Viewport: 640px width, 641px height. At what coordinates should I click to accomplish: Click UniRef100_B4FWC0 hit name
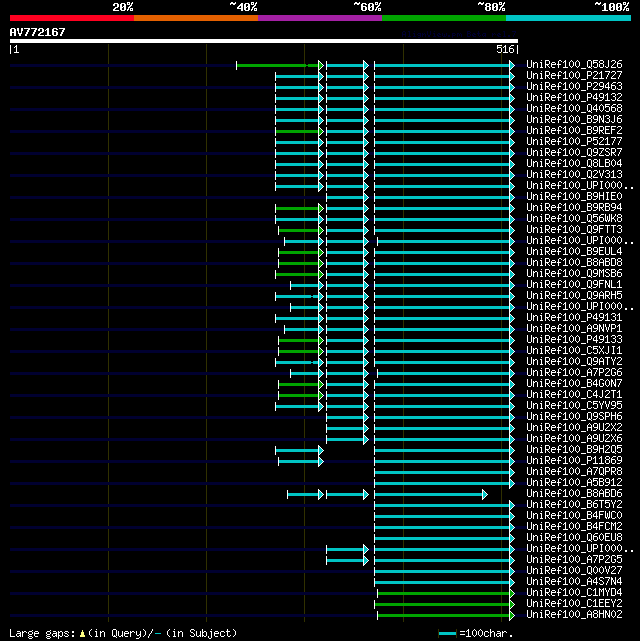pos(574,515)
